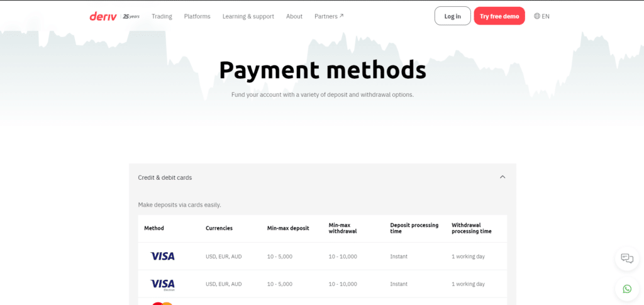The width and height of the screenshot is (644, 305).
Task: Click the Min-max withdrawal column header
Action: 343,228
